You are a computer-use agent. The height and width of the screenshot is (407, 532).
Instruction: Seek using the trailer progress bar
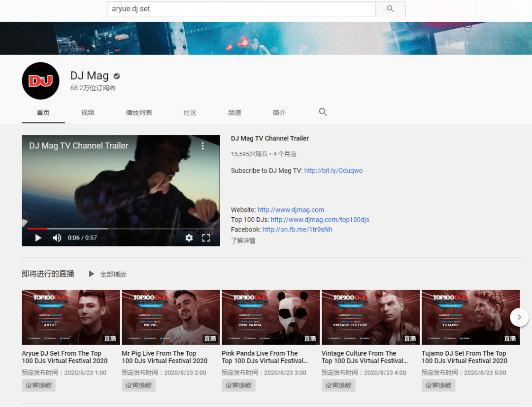[x=121, y=229]
